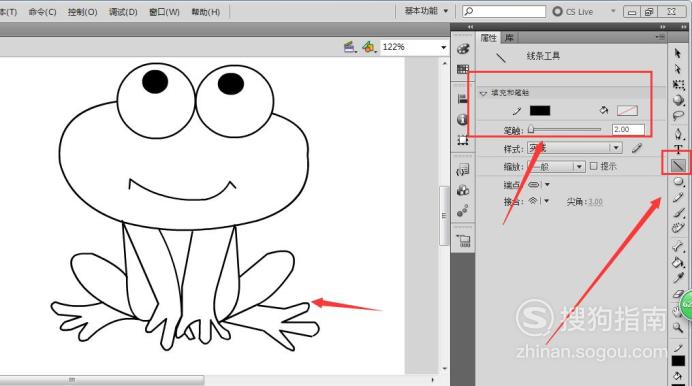Click the help search field
This screenshot has width=692, height=386.
504,11
